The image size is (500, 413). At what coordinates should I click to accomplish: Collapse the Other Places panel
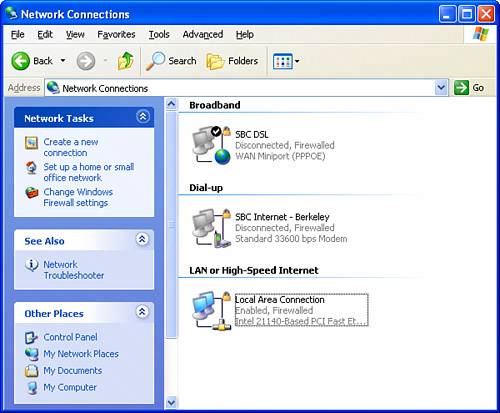pos(142,312)
